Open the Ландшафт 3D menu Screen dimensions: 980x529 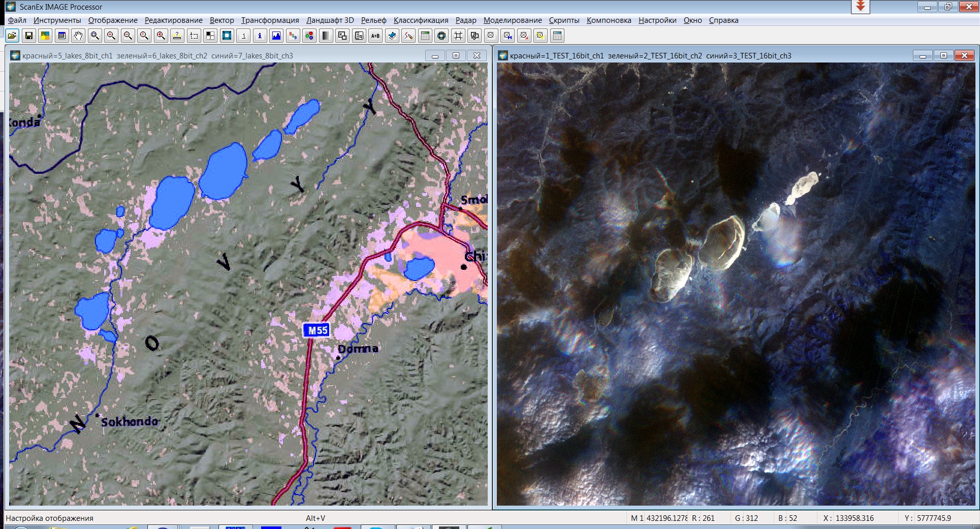point(329,20)
